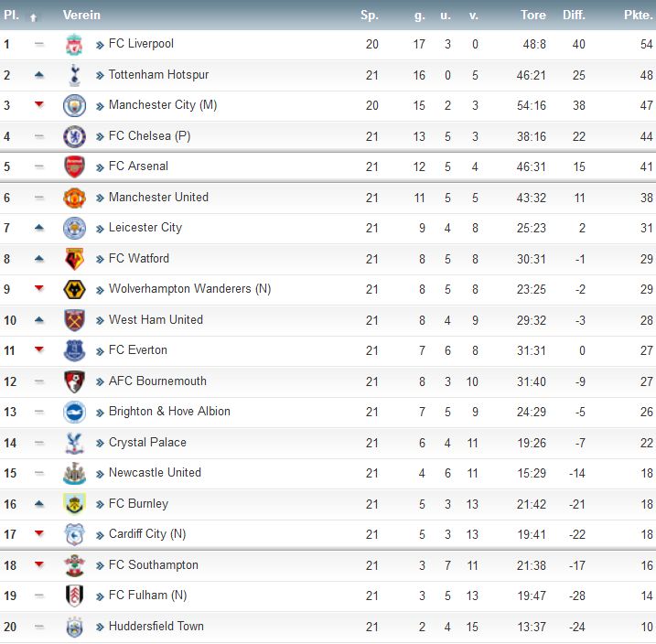
Task: Open the Leicester City team link
Action: coord(145,228)
